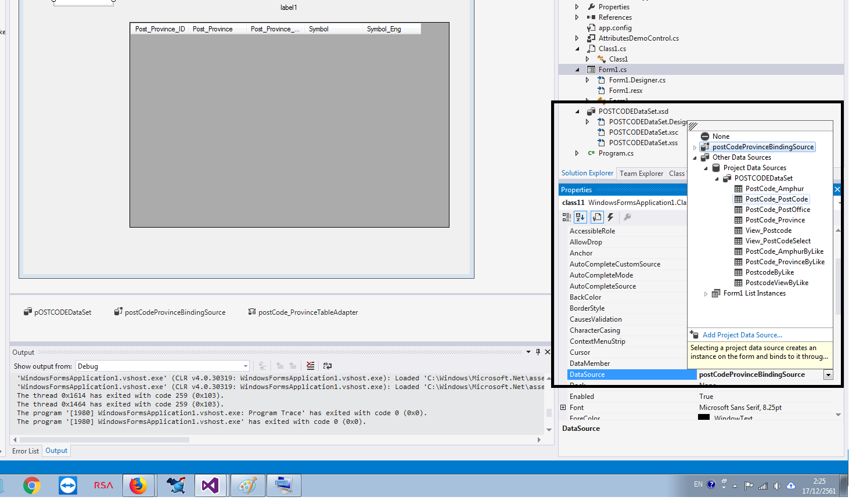
Task: Click the Add Project Data Source link
Action: pyautogui.click(x=742, y=335)
